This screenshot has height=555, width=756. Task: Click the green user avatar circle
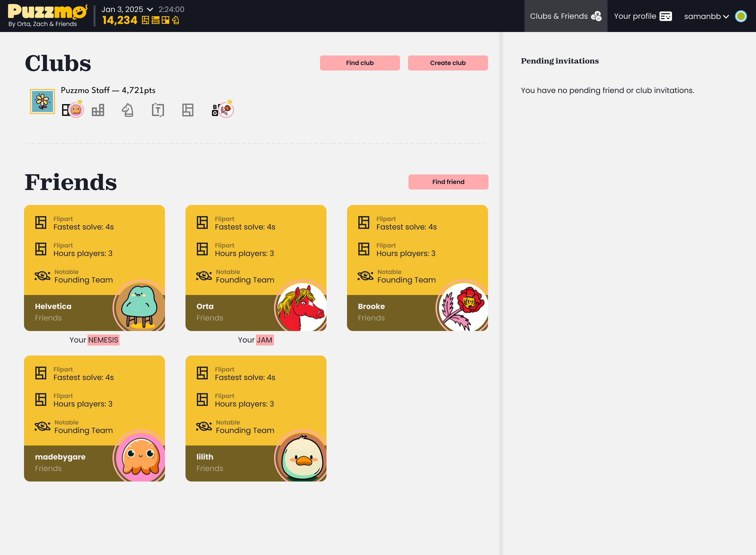740,16
